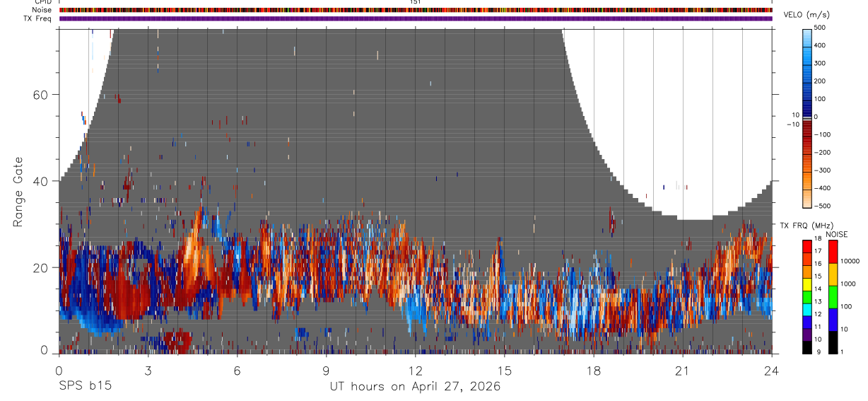Click the '151' CPID value above the plot

[x=415, y=2]
